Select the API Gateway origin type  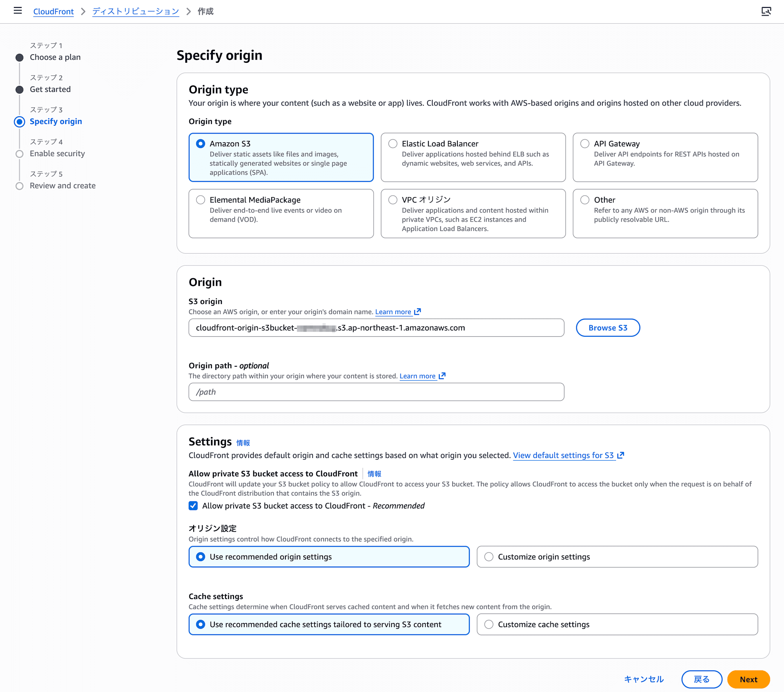(x=665, y=157)
